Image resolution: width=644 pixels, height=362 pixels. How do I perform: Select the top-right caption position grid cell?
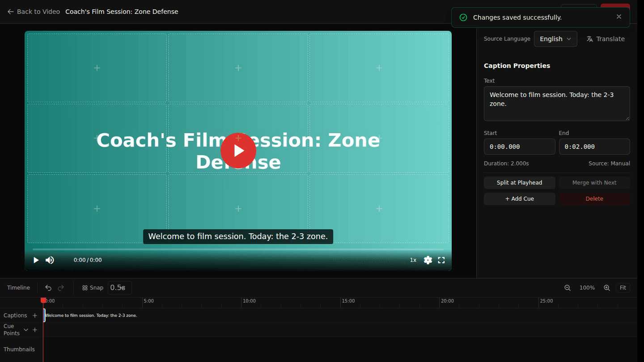(379, 68)
